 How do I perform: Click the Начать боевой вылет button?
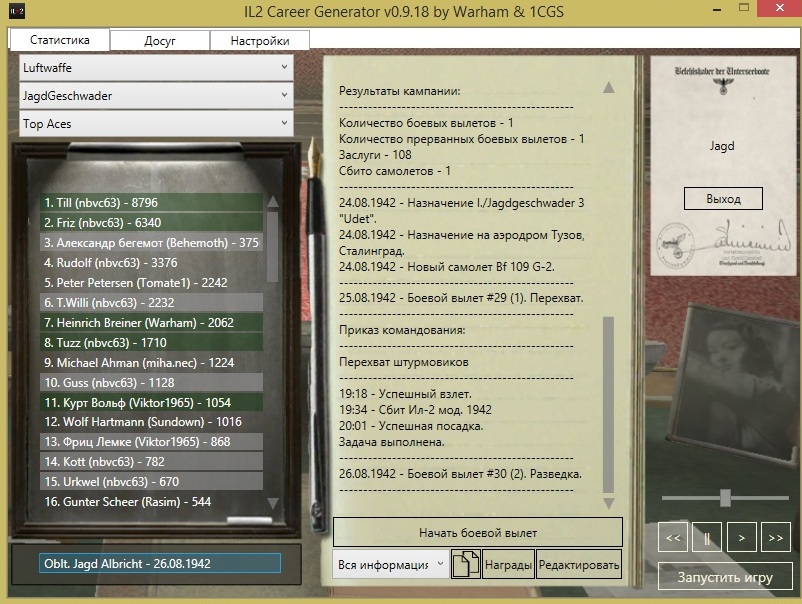[x=478, y=532]
